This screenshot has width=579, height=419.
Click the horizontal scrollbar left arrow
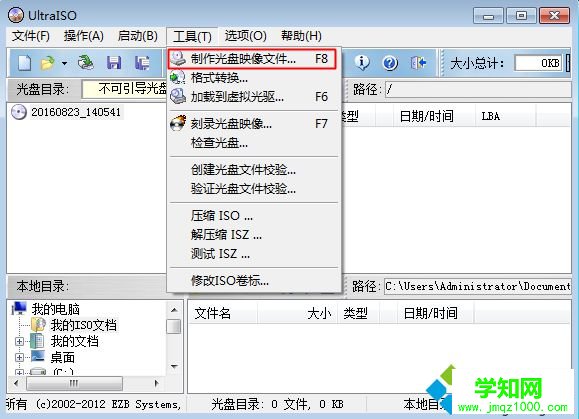[16, 384]
